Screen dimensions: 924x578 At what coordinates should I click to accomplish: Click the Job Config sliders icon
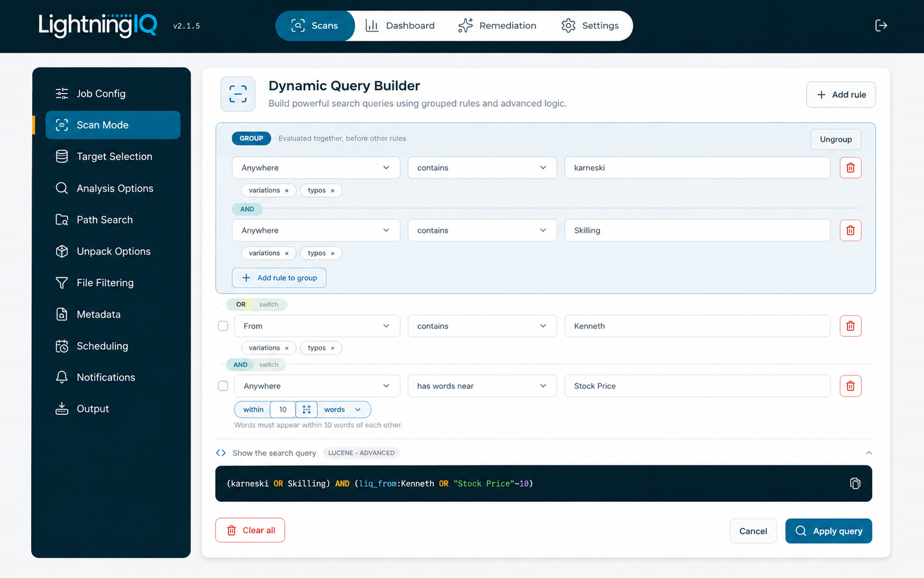click(x=62, y=94)
